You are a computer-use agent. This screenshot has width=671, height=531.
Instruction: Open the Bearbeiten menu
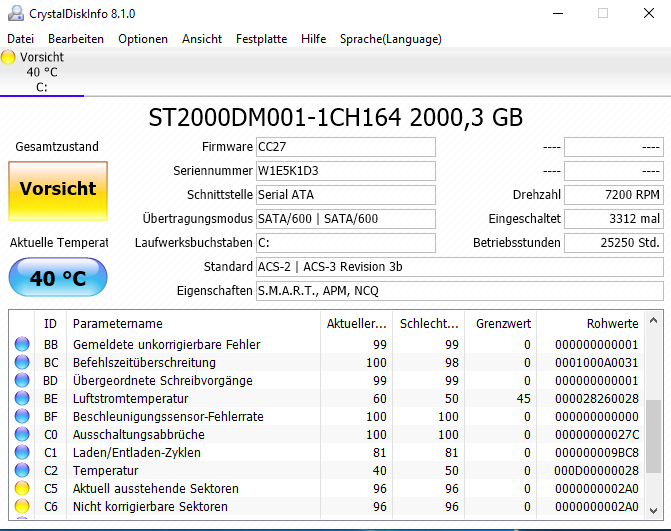click(x=76, y=39)
